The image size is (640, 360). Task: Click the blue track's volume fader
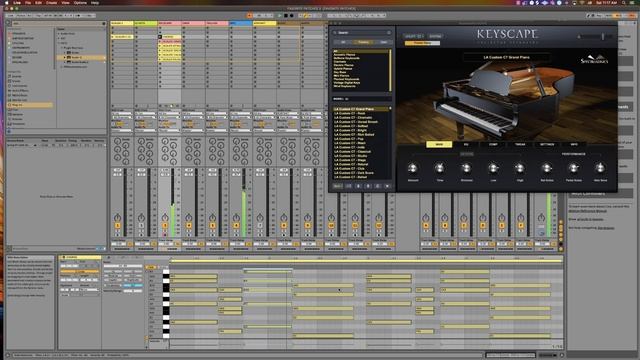coord(244,202)
